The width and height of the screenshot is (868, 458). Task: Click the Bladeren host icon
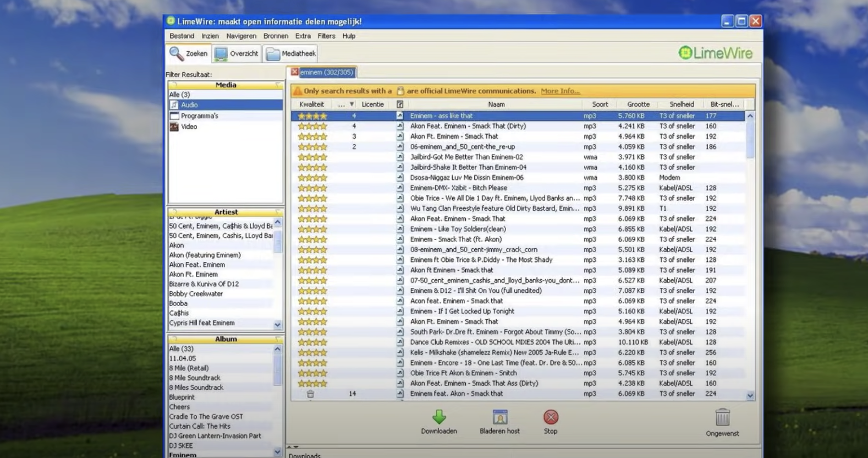coord(499,417)
